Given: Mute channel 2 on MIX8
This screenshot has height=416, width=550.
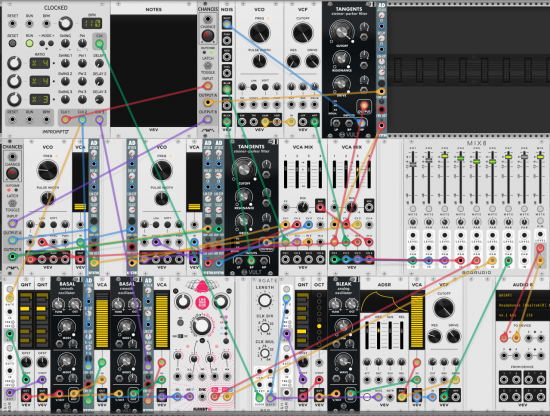Looking at the screenshot, I should click(x=429, y=209).
